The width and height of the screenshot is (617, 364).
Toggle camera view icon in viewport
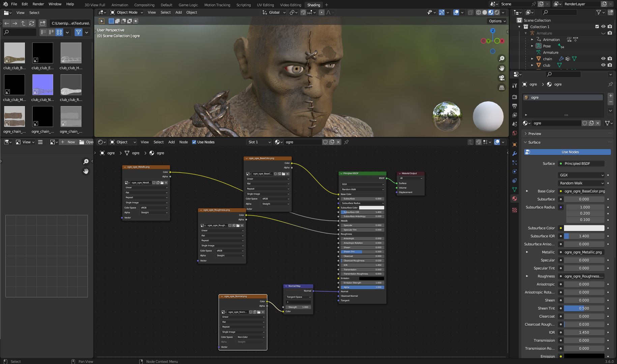pyautogui.click(x=502, y=78)
